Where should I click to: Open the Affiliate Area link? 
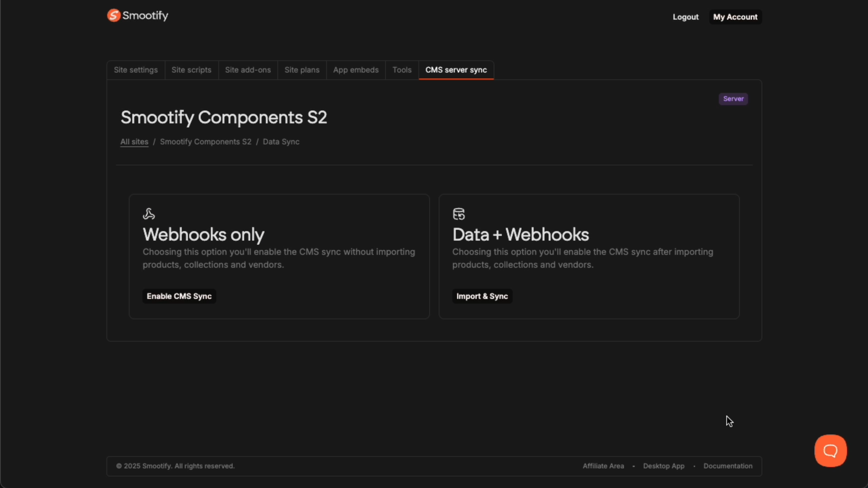[603, 466]
